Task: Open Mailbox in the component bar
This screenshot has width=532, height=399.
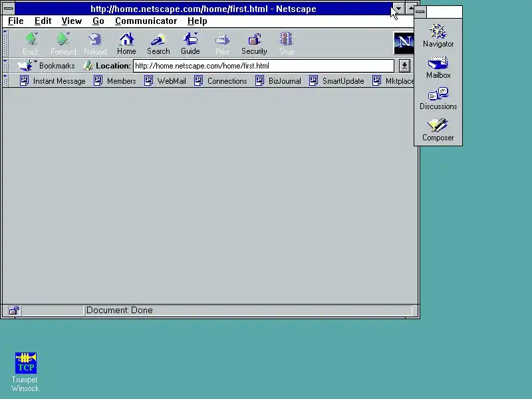Action: [438, 68]
